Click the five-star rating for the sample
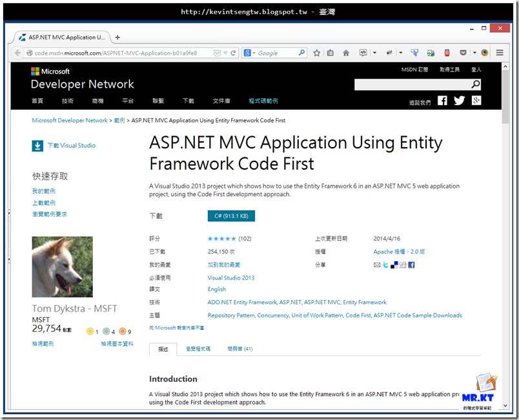 [222, 239]
